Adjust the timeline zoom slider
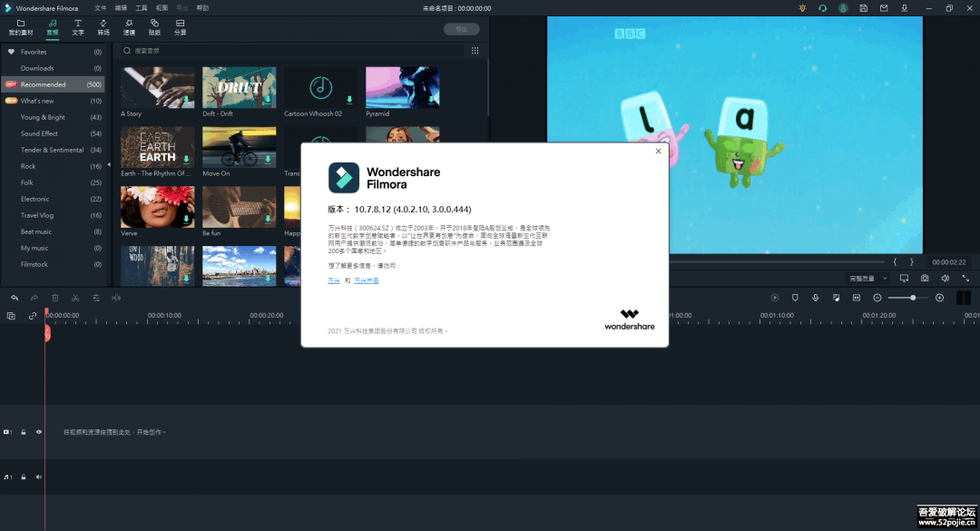980x531 pixels. pyautogui.click(x=907, y=298)
